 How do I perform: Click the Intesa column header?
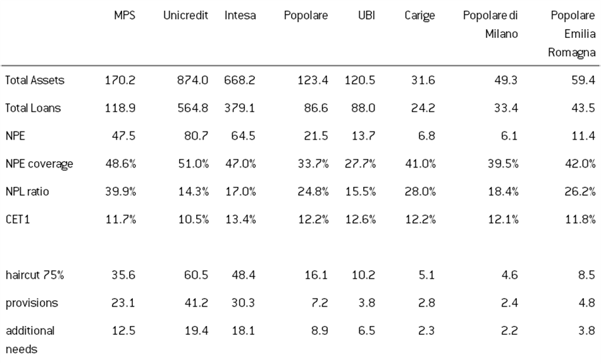[x=240, y=16]
